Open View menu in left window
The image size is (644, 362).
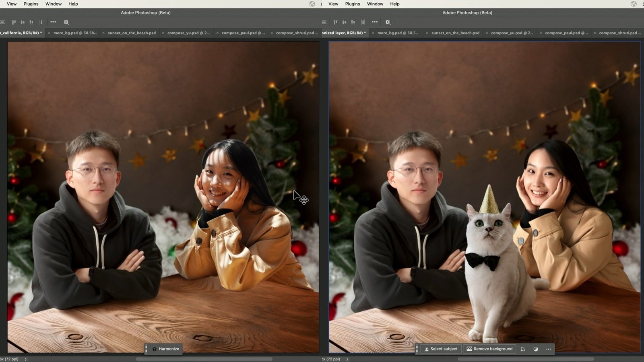point(12,4)
